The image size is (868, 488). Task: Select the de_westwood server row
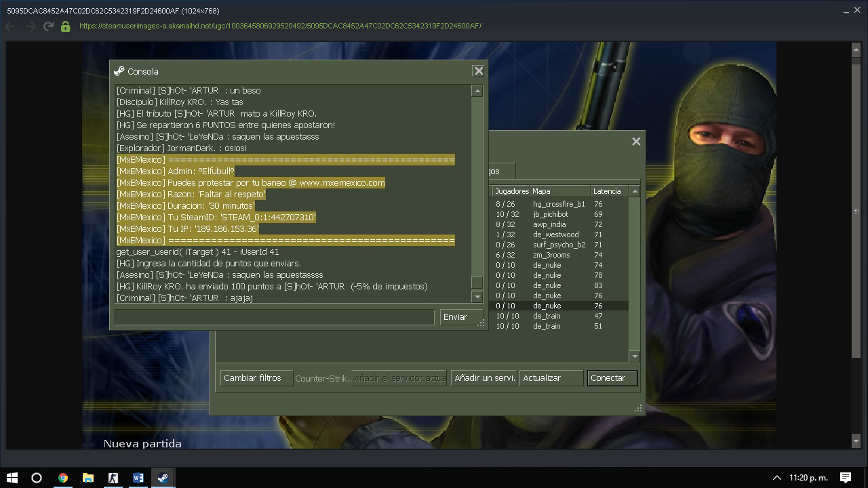point(559,235)
